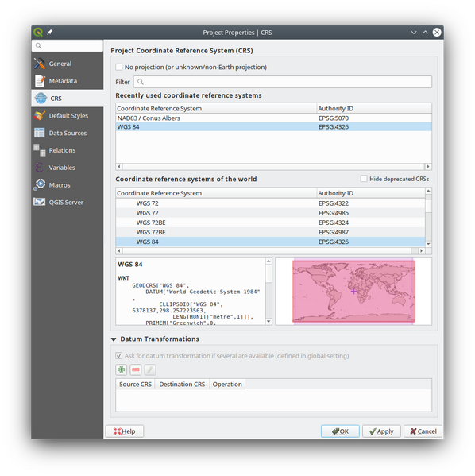The height and width of the screenshot is (476, 475).
Task: Toggle Ask for datum transformation checkbox
Action: tap(118, 356)
